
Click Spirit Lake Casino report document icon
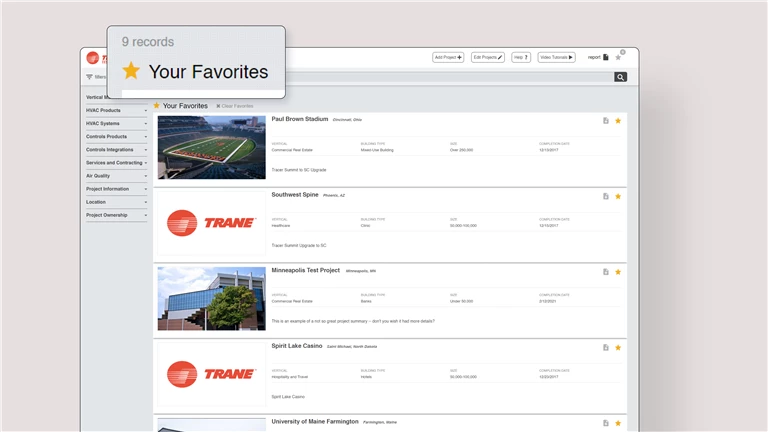(606, 348)
